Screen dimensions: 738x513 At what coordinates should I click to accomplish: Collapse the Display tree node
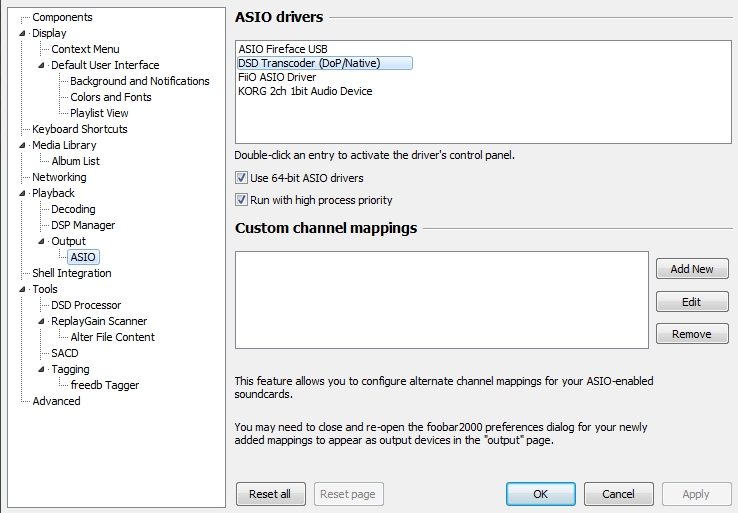[x=22, y=33]
